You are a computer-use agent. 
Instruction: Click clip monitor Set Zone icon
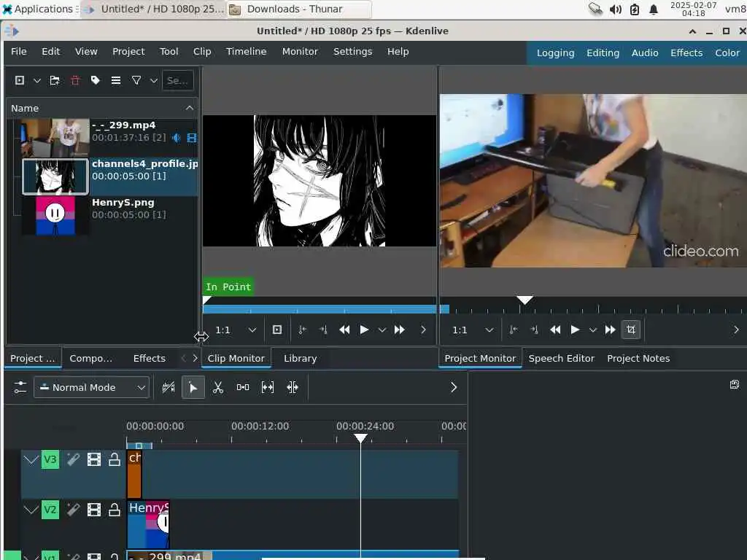tap(277, 330)
